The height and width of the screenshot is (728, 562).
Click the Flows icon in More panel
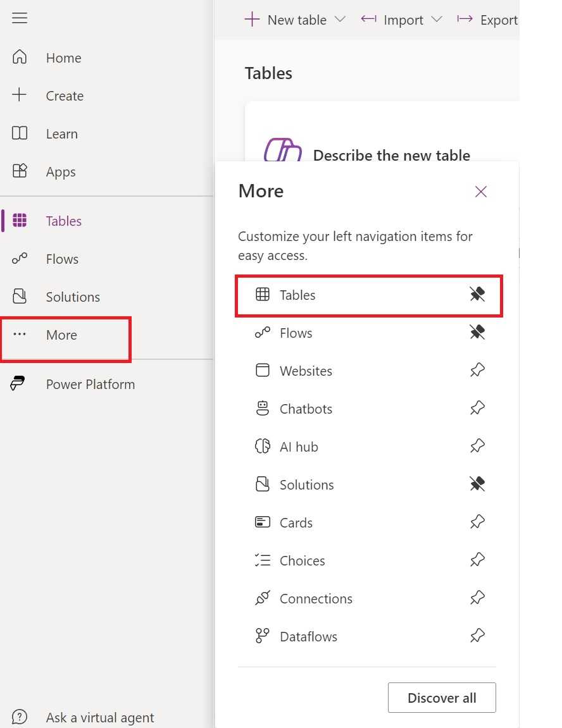pyautogui.click(x=263, y=333)
